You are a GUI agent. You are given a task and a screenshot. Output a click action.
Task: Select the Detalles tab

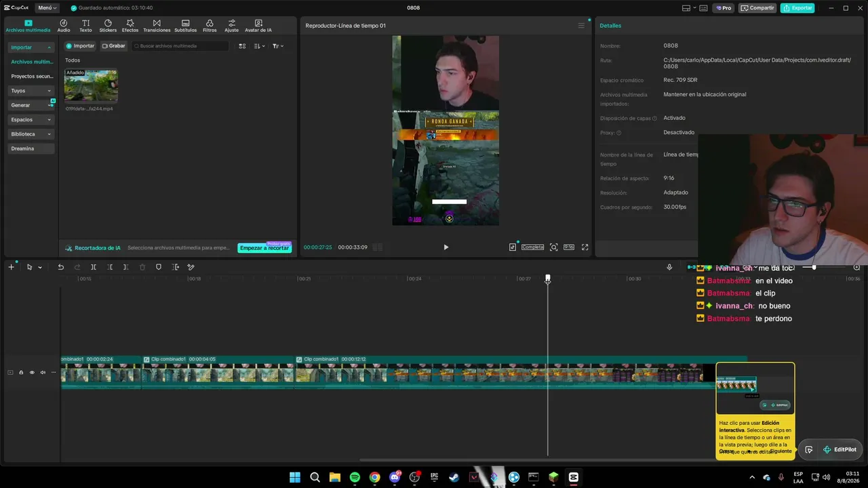pos(610,26)
